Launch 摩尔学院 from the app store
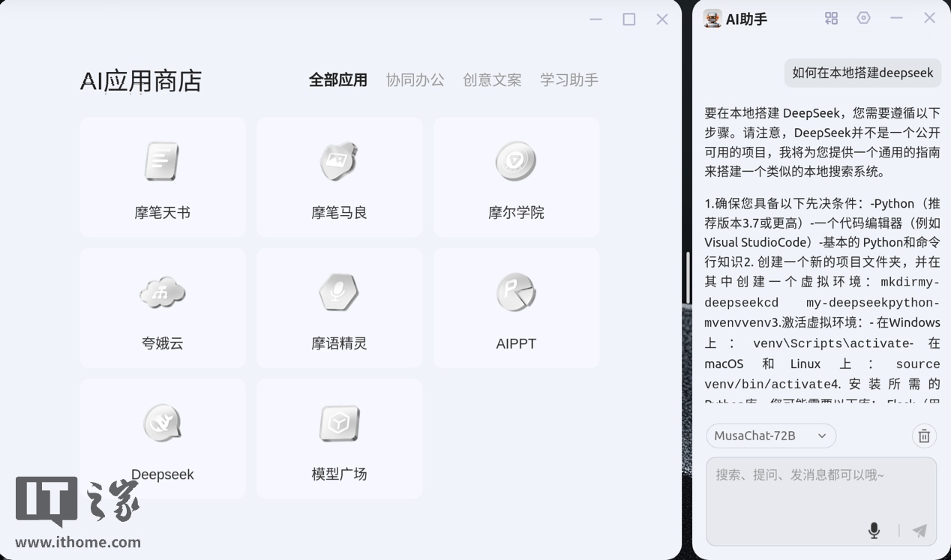Viewport: 951px width, 560px height. (x=515, y=160)
